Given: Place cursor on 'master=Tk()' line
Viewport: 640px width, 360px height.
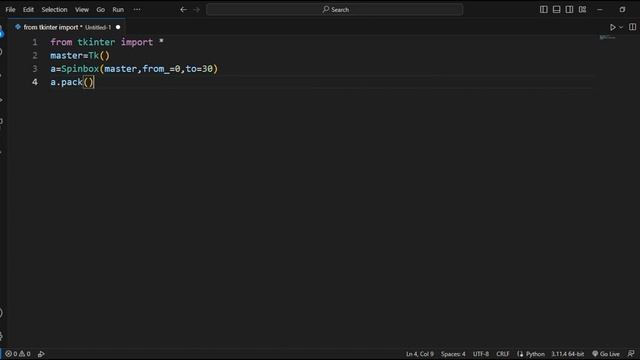Looking at the screenshot, I should (x=80, y=56).
